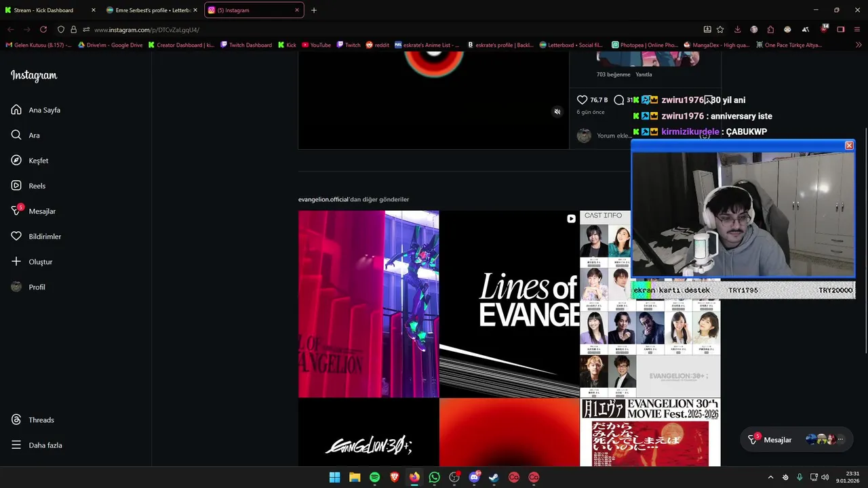Switch to Emre Serbest's Letterboxd tab
The height and width of the screenshot is (488, 868).
(151, 10)
